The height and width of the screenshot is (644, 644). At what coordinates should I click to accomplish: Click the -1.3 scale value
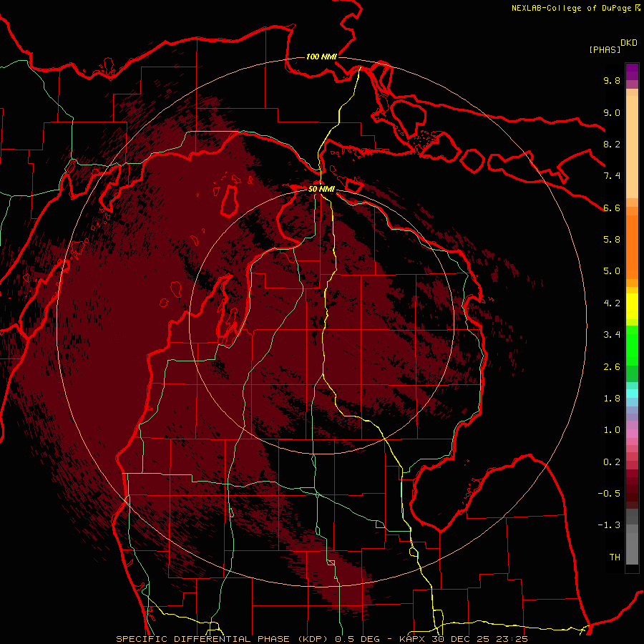point(609,525)
